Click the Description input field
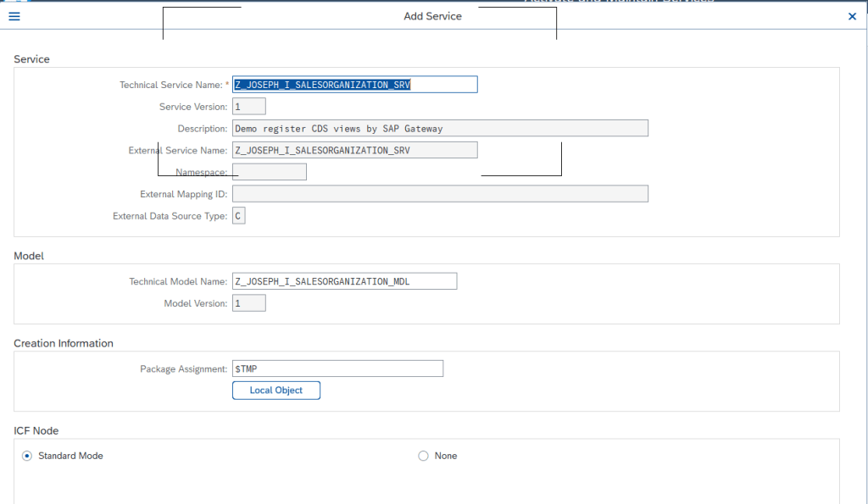Image resolution: width=868 pixels, height=504 pixels. pos(440,129)
